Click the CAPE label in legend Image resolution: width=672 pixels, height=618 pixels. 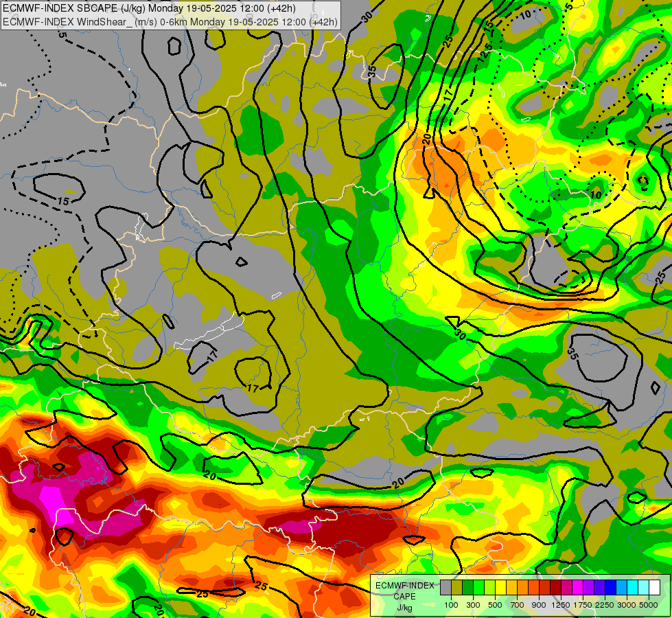click(x=404, y=597)
